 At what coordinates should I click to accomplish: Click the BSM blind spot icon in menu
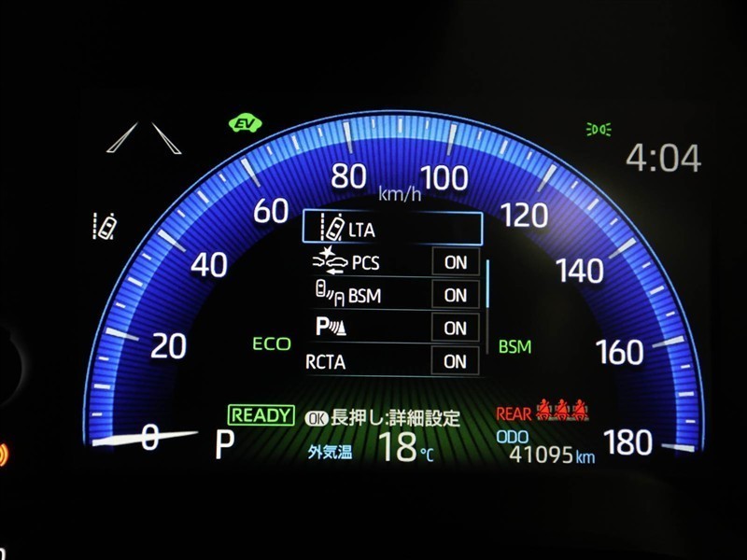coord(326,295)
